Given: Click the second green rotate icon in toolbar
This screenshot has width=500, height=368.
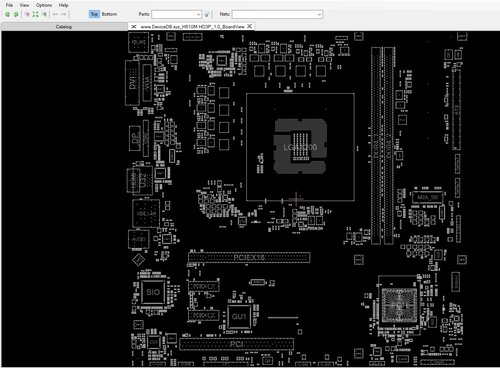Looking at the screenshot, I should tap(16, 14).
